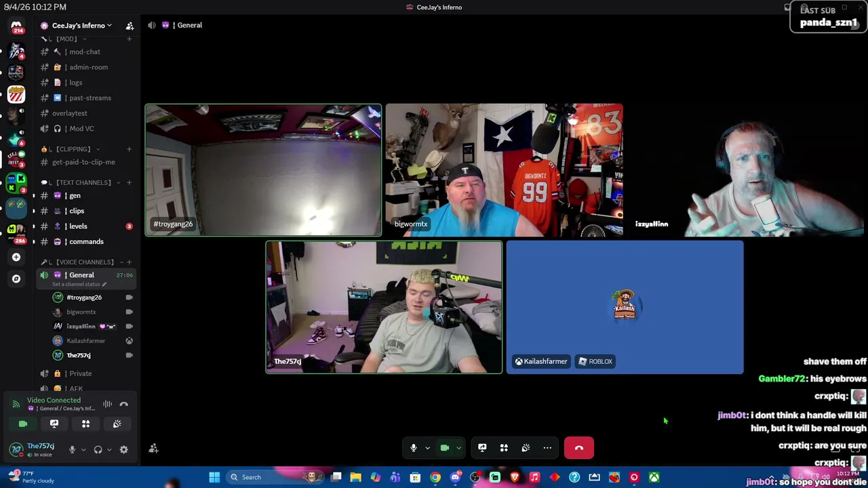The width and height of the screenshot is (868, 488).
Task: Focus Kailashfarmer's avatar tile
Action: 625,307
